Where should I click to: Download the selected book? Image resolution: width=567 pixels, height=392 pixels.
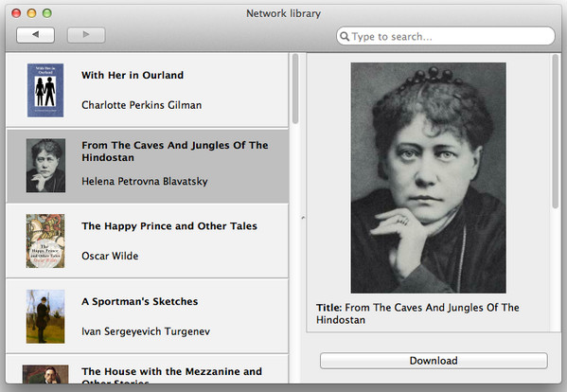coord(434,361)
